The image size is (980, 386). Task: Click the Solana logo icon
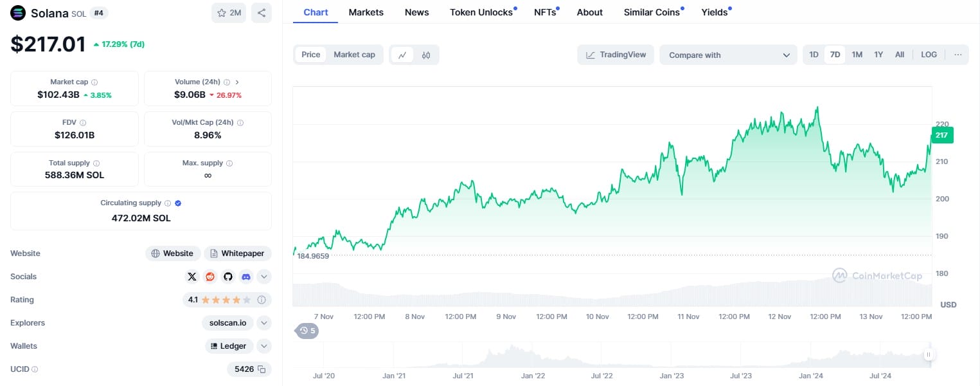tap(18, 13)
